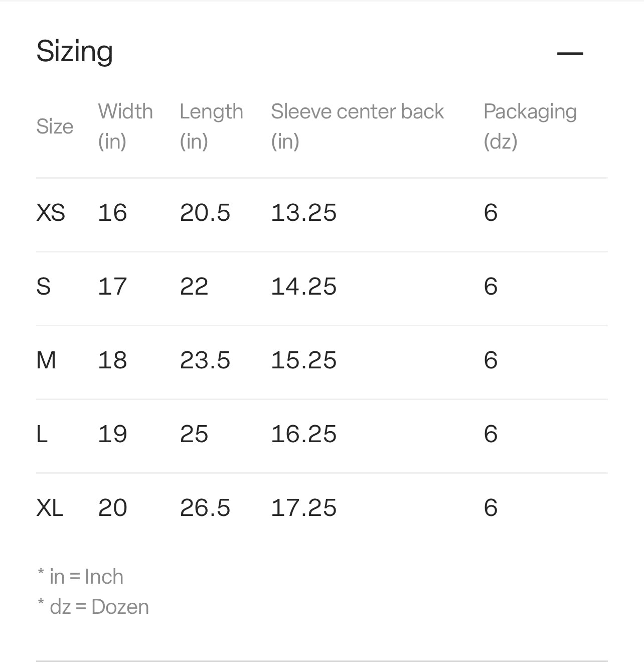Click the Length (in) column header
Image resolution: width=644 pixels, height=664 pixels.
[211, 126]
